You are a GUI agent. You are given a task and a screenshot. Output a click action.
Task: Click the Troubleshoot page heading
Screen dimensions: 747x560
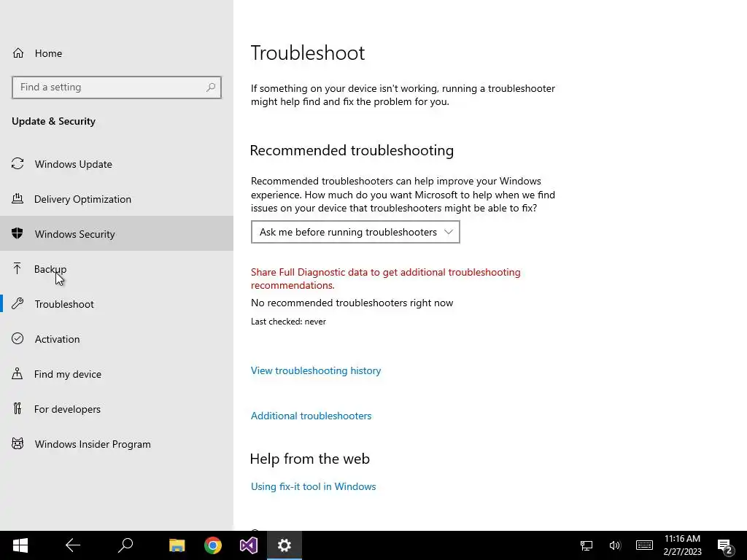[x=308, y=52]
